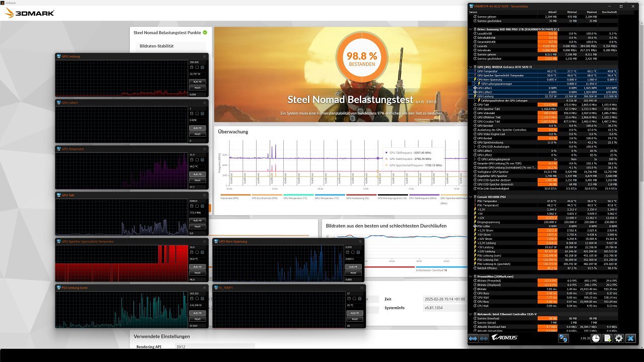Close the GPU-Takt graph window
This screenshot has height=362, width=644.
coord(204,195)
